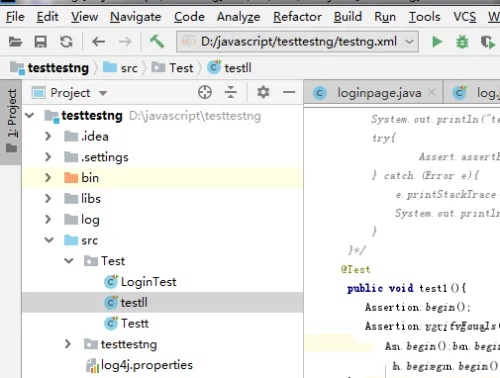Collapse the src folder

pos(49,240)
